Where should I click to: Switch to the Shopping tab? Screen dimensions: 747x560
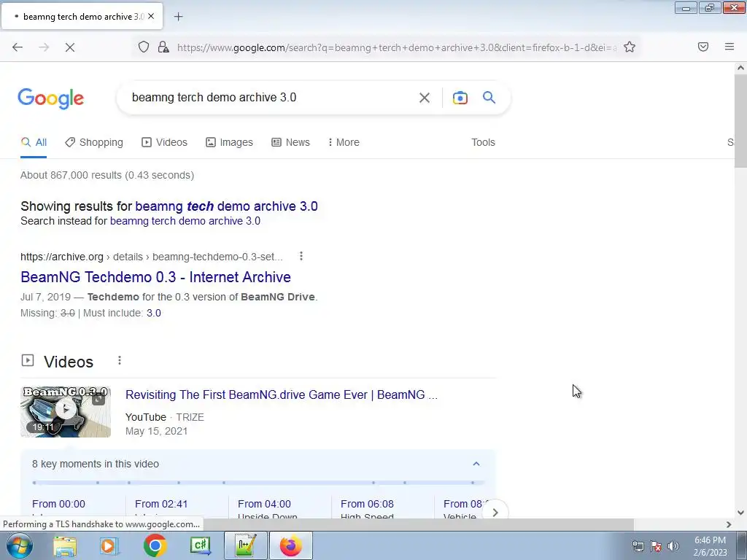94,142
